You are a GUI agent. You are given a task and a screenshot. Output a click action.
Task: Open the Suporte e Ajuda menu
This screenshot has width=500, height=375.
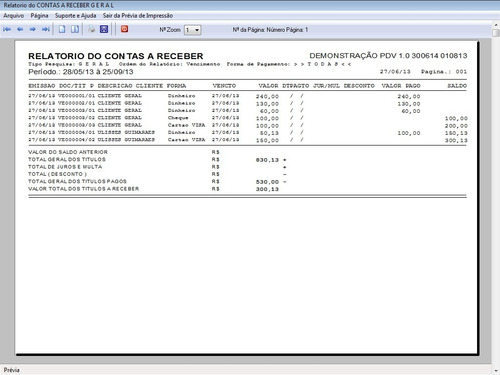point(75,16)
